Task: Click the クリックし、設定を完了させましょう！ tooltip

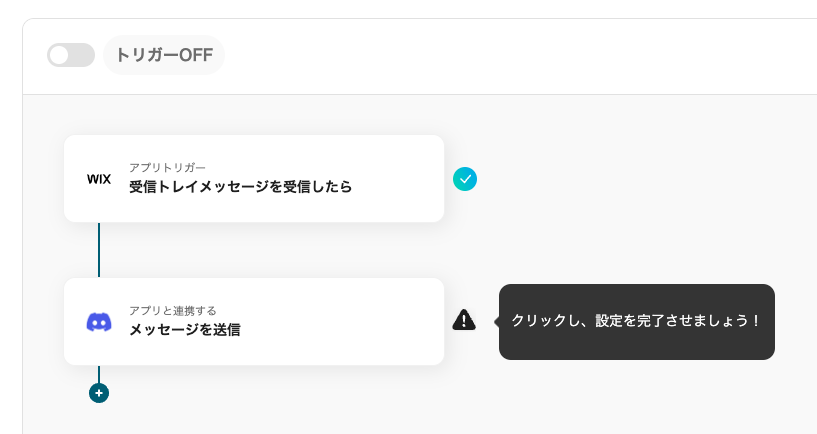Action: 637,321
